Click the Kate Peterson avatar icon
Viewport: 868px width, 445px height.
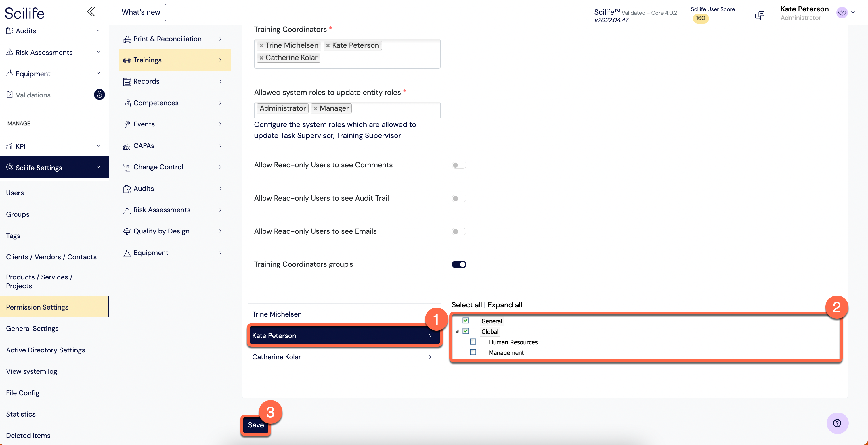click(842, 13)
